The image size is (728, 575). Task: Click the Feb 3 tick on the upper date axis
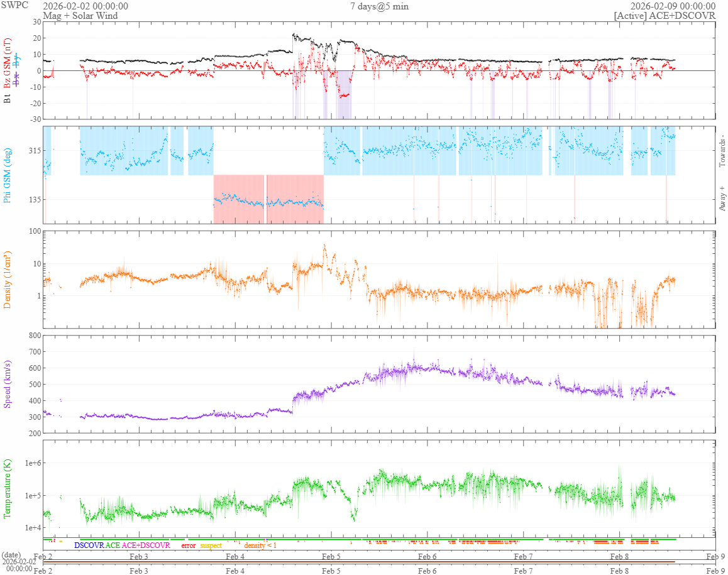pos(139,556)
